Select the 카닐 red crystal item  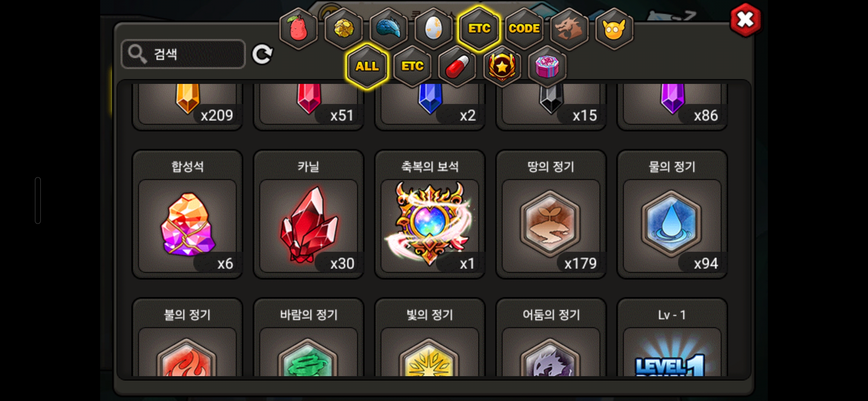[x=309, y=214]
